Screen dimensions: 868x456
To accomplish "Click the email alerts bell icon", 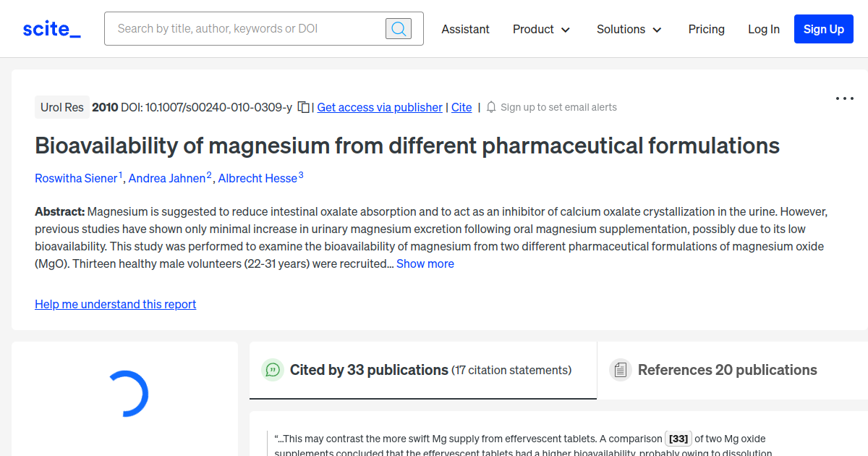I will (491, 107).
